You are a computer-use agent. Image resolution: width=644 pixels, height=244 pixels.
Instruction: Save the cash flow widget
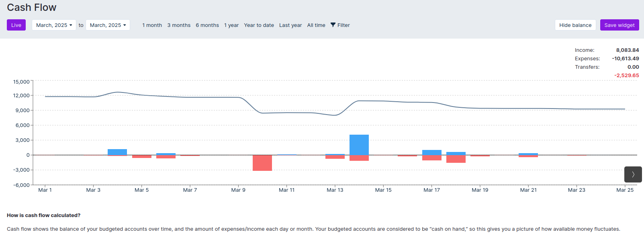[x=619, y=25]
